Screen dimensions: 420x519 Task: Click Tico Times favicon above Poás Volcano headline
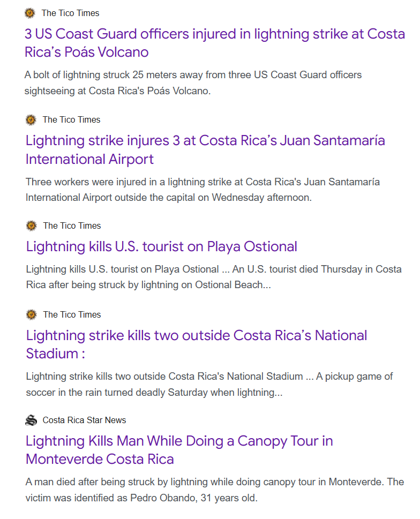click(x=30, y=13)
